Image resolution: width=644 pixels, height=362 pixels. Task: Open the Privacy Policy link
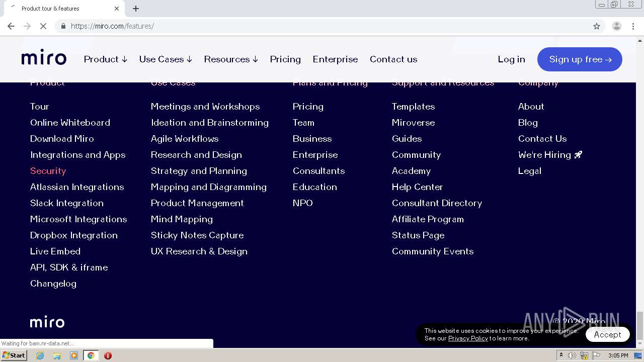[468, 338]
